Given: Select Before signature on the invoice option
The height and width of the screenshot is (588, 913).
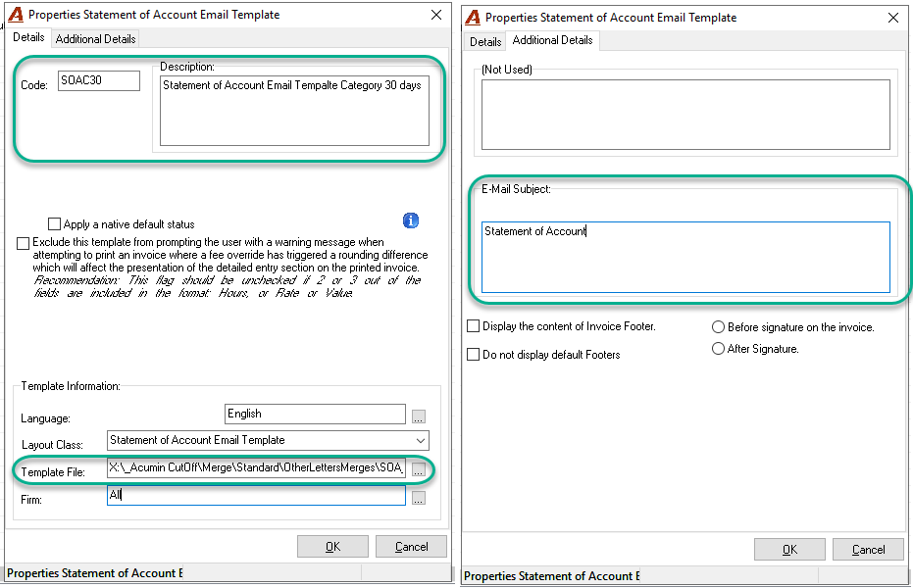Looking at the screenshot, I should [x=718, y=327].
